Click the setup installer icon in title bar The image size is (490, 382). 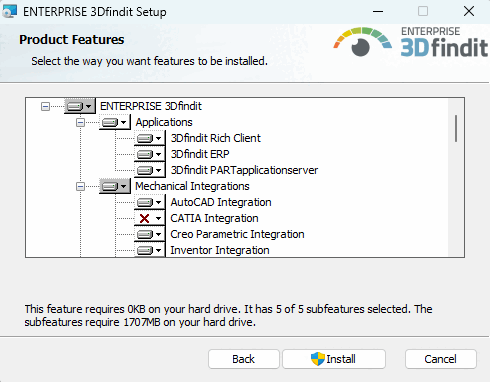pos(9,12)
